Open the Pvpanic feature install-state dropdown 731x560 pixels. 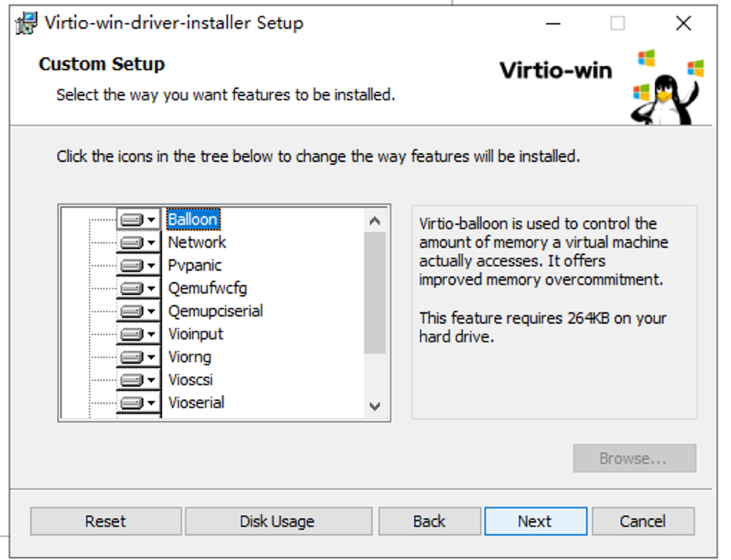point(138,265)
